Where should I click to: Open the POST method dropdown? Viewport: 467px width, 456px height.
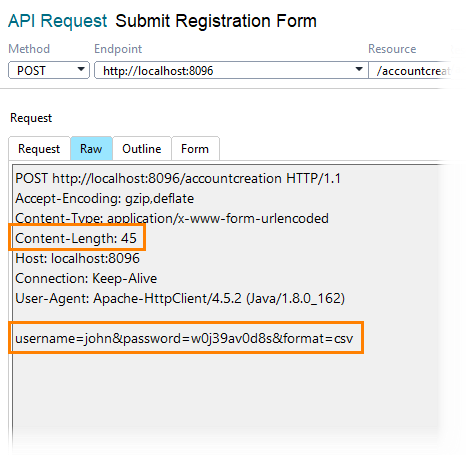[49, 70]
